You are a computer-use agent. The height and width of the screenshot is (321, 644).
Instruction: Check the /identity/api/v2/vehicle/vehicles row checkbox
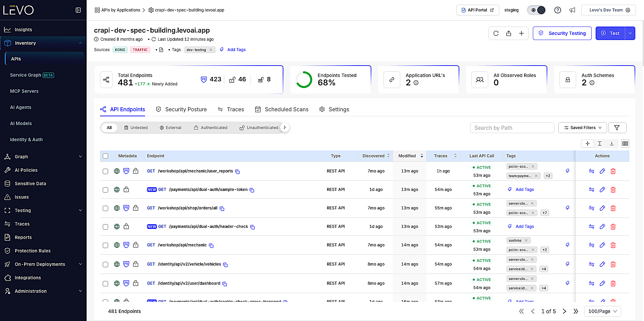(105, 265)
